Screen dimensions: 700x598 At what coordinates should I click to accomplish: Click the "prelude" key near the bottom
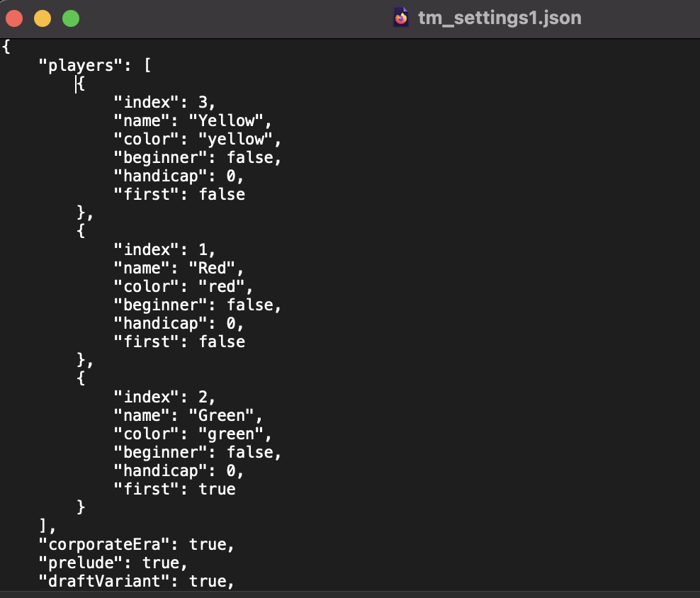80,563
